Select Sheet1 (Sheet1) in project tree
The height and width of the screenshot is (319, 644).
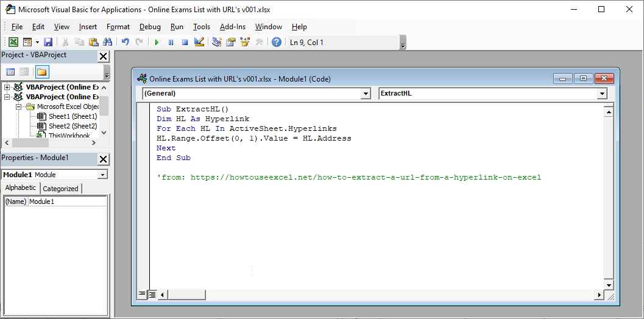pyautogui.click(x=73, y=116)
